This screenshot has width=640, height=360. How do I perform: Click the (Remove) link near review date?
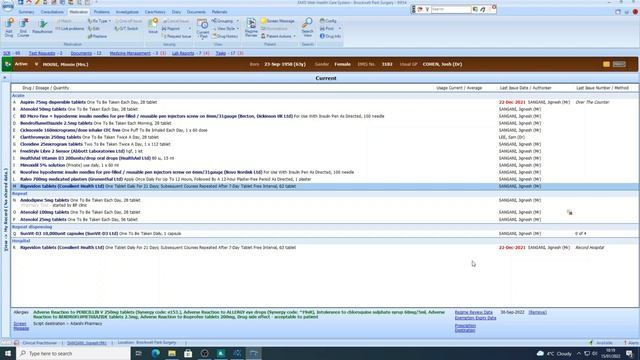537,312
